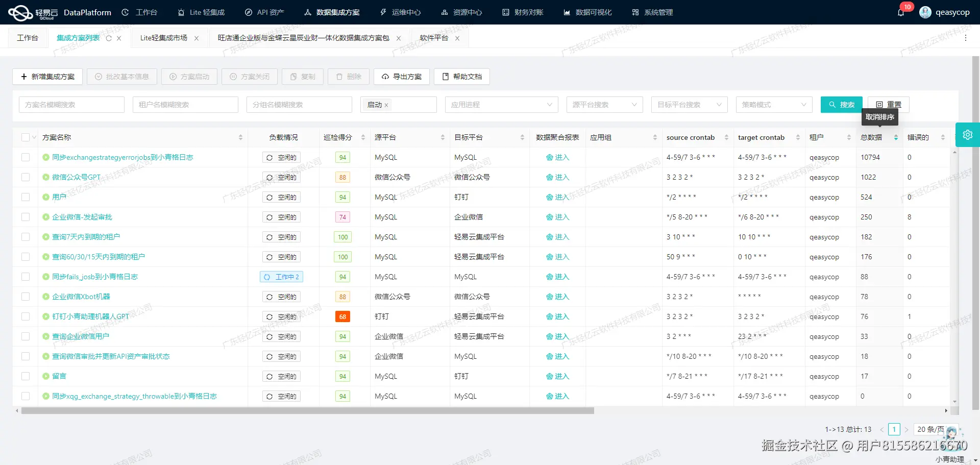Check the checkbox for 企业微信-发起审批 row
Image resolution: width=980 pixels, height=465 pixels.
(x=26, y=216)
